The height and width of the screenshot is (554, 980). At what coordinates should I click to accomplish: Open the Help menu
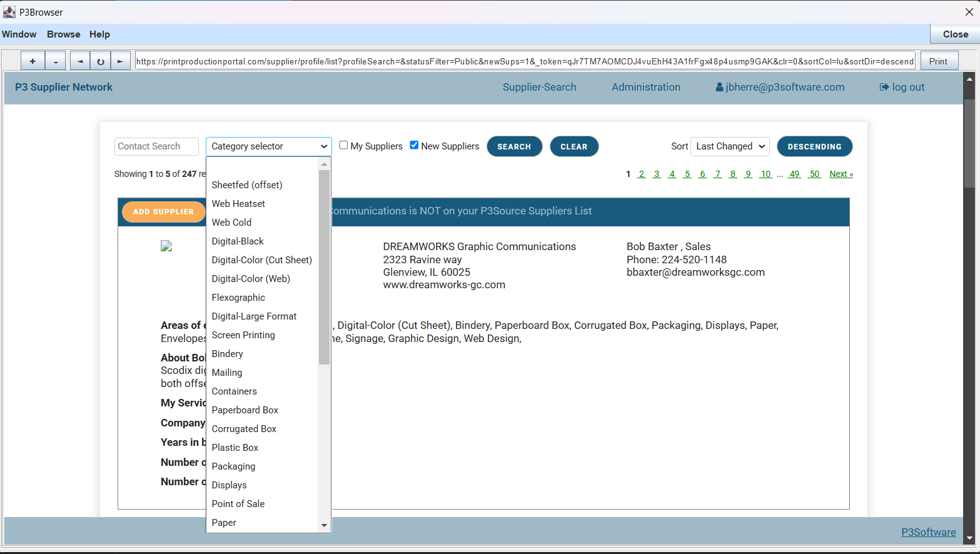click(99, 34)
